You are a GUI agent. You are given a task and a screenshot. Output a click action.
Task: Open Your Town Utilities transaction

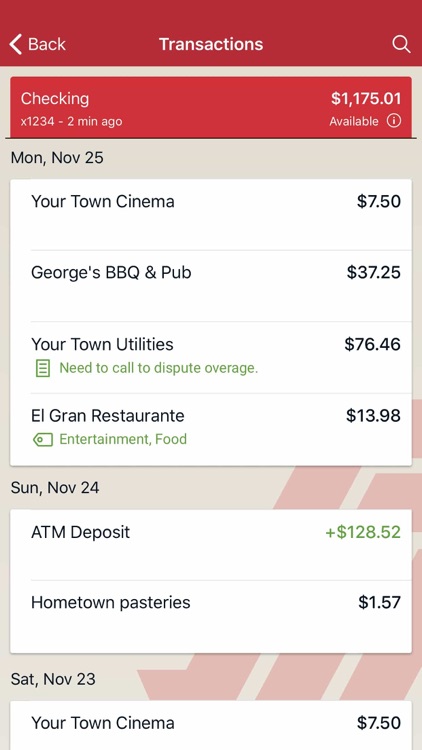211,358
